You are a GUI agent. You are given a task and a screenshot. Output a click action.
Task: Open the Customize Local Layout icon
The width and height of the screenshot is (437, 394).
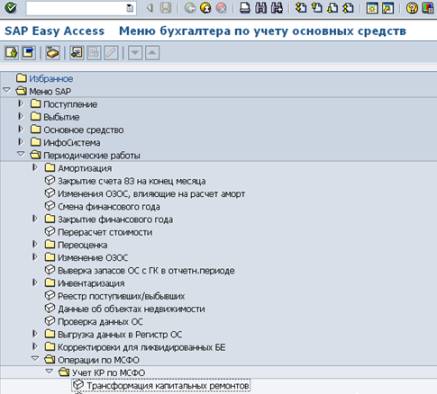[x=428, y=8]
